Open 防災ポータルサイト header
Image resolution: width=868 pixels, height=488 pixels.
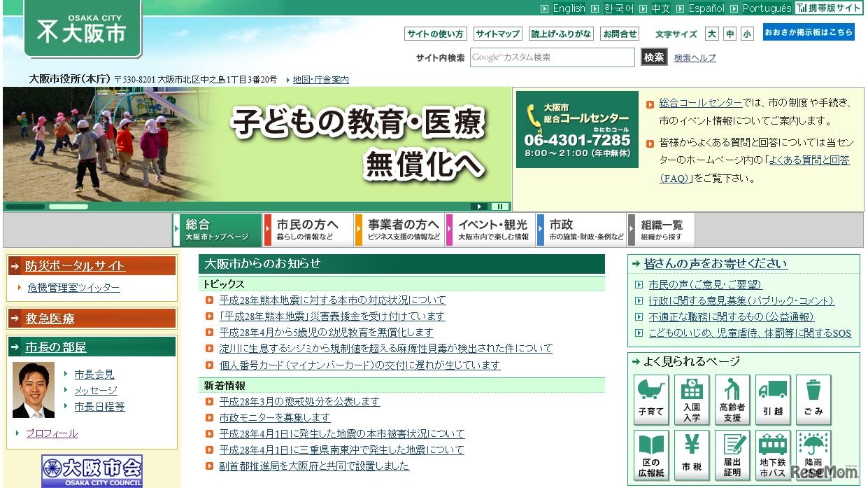point(92,266)
